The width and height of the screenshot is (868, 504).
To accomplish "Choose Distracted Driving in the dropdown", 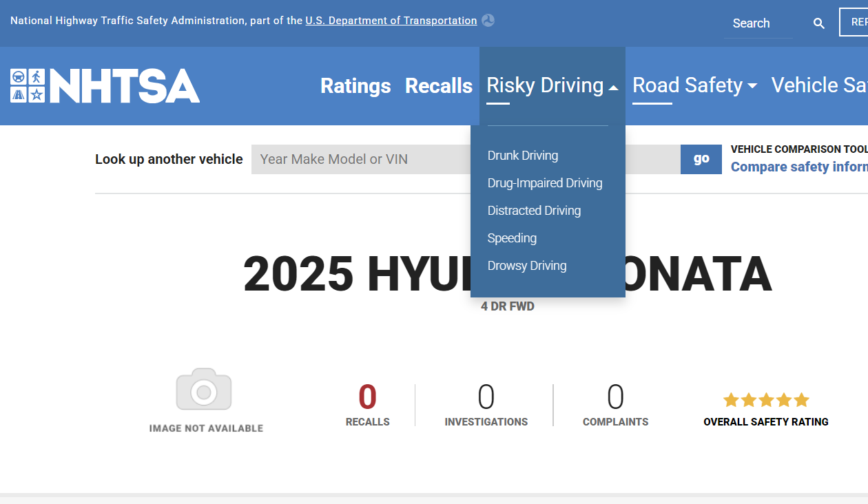I will click(x=534, y=211).
